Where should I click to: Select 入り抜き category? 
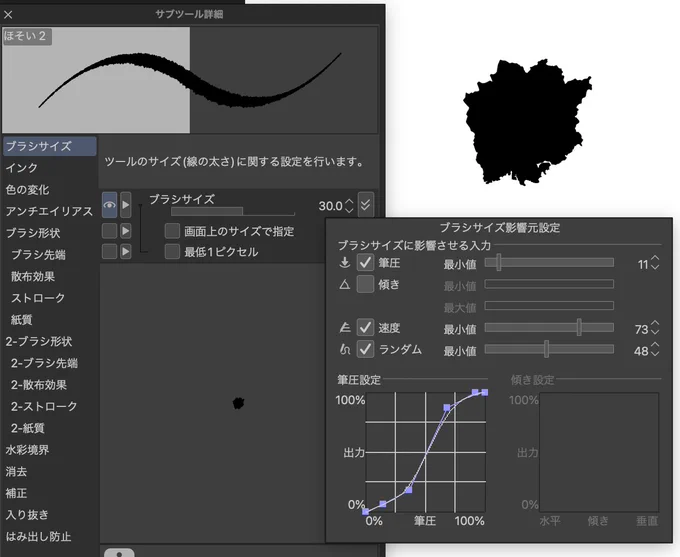[x=27, y=515]
